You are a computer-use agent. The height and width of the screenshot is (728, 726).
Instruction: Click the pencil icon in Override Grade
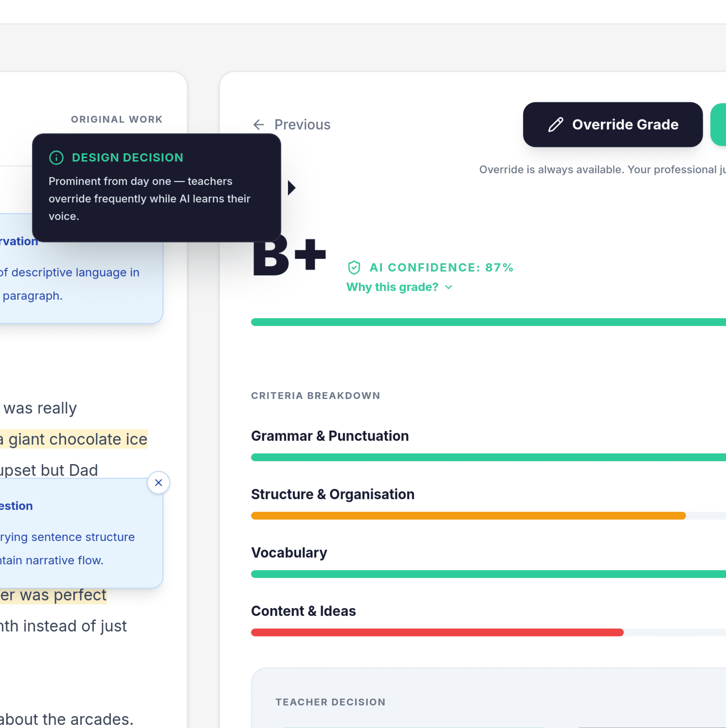click(555, 125)
